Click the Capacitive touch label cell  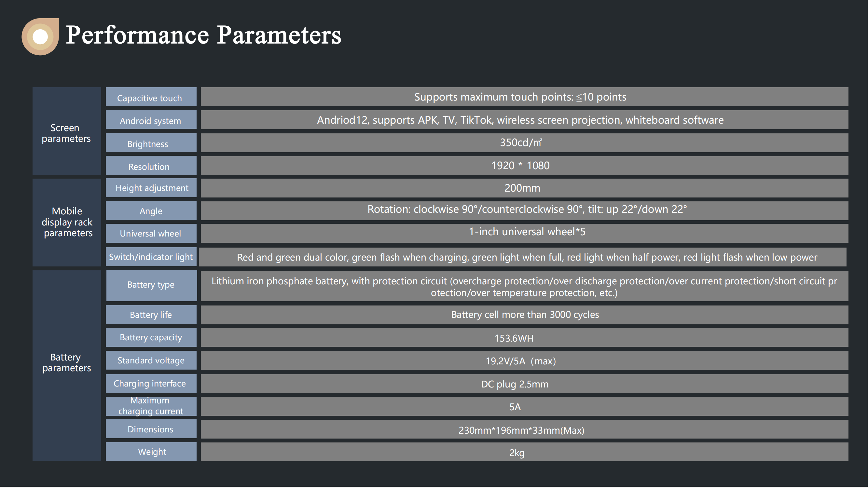click(151, 97)
